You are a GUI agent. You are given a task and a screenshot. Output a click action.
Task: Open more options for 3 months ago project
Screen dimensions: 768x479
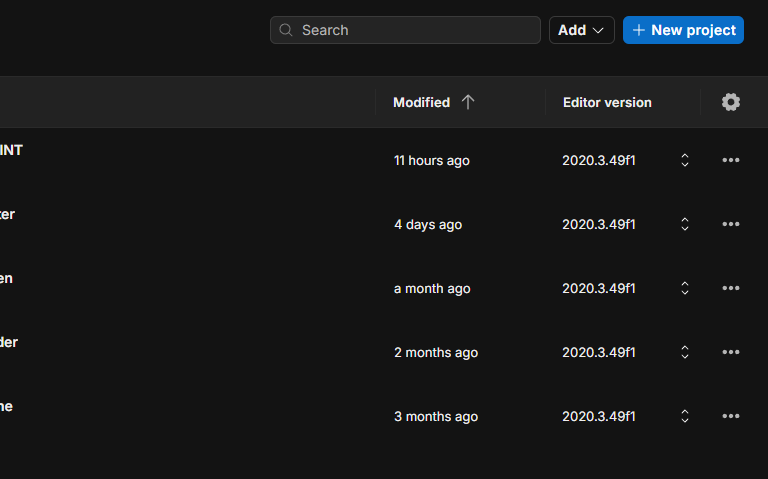pos(730,416)
